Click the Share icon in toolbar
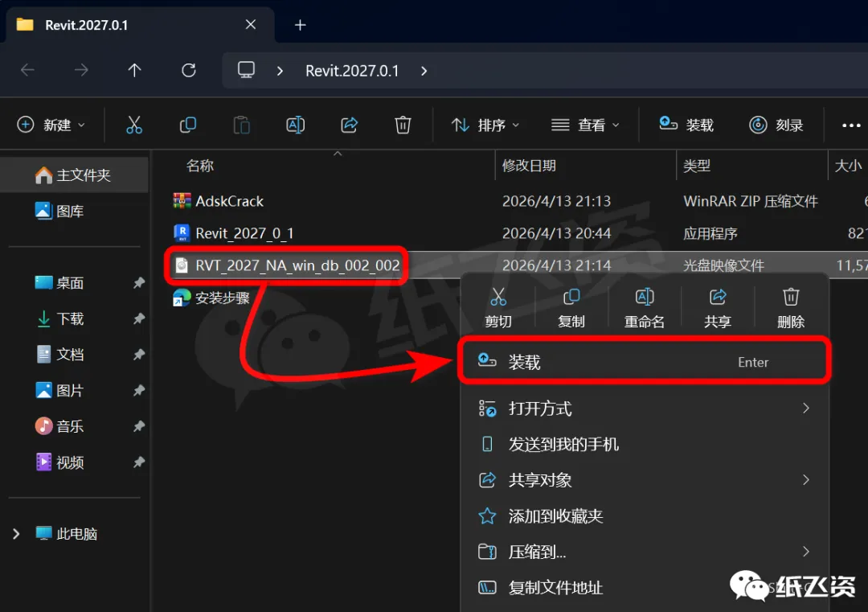Image resolution: width=868 pixels, height=612 pixels. point(349,125)
